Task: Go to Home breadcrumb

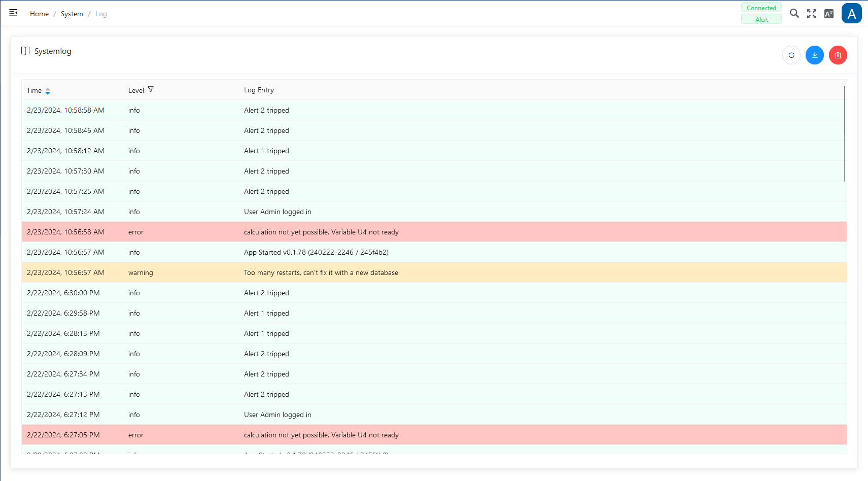Action: pyautogui.click(x=39, y=14)
